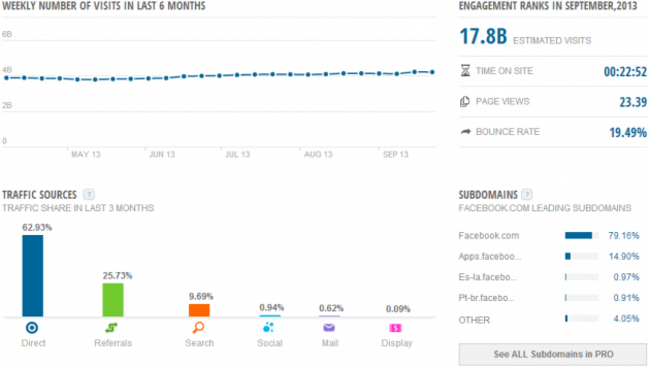Click the 0.91% subdomain percentage
This screenshot has width=650, height=367.
click(x=626, y=298)
